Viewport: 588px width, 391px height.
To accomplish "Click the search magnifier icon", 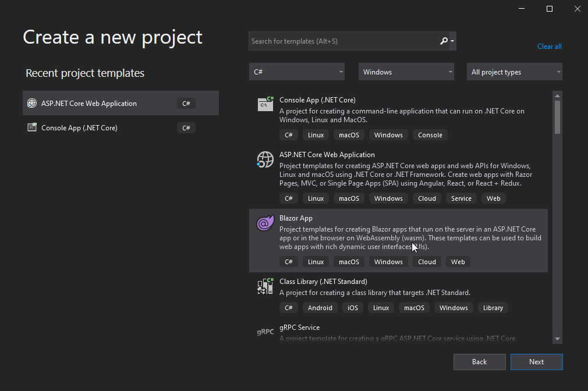I will 444,41.
